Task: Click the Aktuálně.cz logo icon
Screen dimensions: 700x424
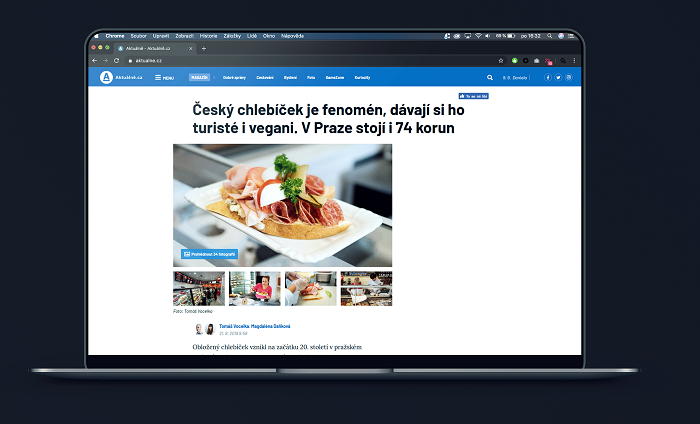Action: tap(106, 77)
